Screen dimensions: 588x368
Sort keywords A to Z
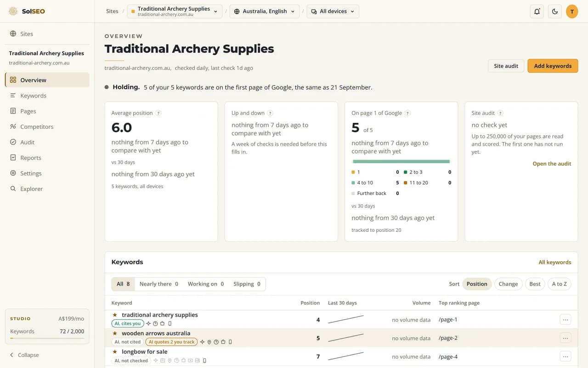click(559, 284)
